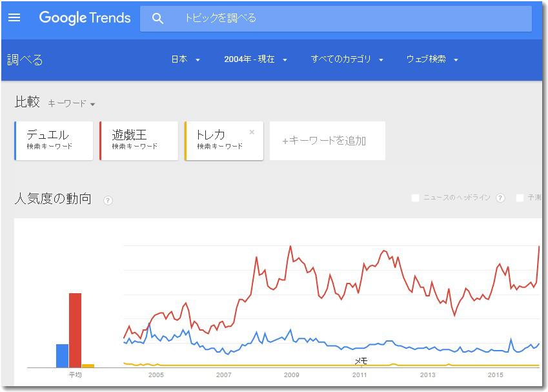This screenshot has height=392, width=548.
Task: Toggle the forecast checkbox at right edge
Action: (520, 198)
